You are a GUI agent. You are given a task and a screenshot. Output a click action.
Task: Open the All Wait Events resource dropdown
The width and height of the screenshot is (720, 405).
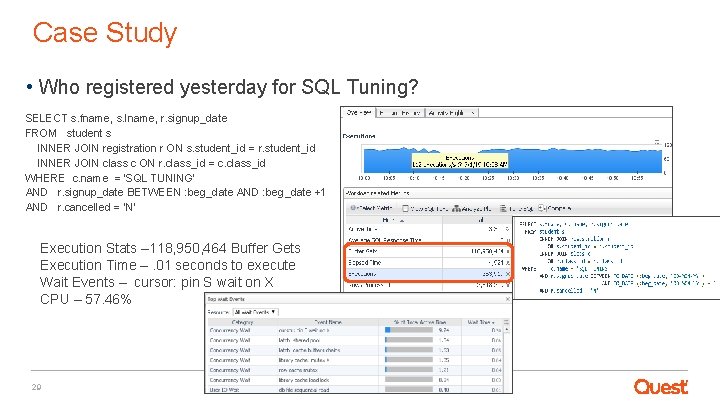[x=256, y=312]
